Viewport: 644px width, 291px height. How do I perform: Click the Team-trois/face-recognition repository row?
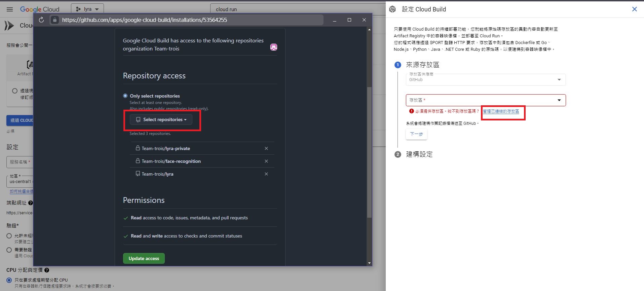(x=202, y=161)
